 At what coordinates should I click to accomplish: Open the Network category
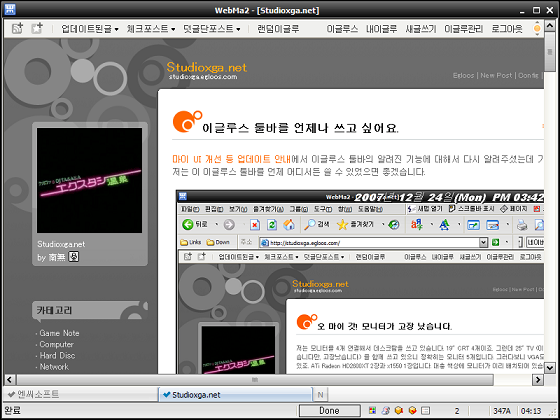click(54, 367)
